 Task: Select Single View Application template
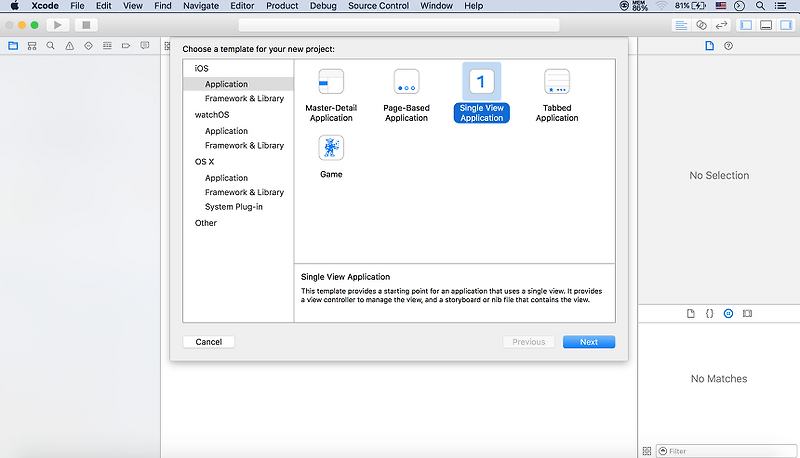pyautogui.click(x=482, y=93)
